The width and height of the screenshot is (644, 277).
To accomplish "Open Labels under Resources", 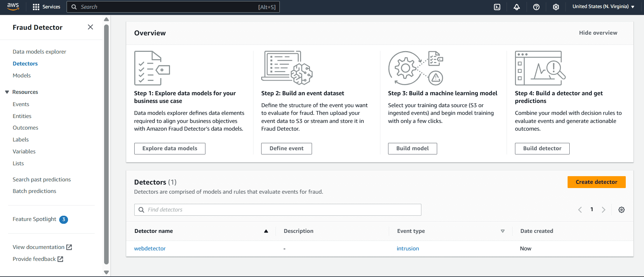I will (x=21, y=139).
